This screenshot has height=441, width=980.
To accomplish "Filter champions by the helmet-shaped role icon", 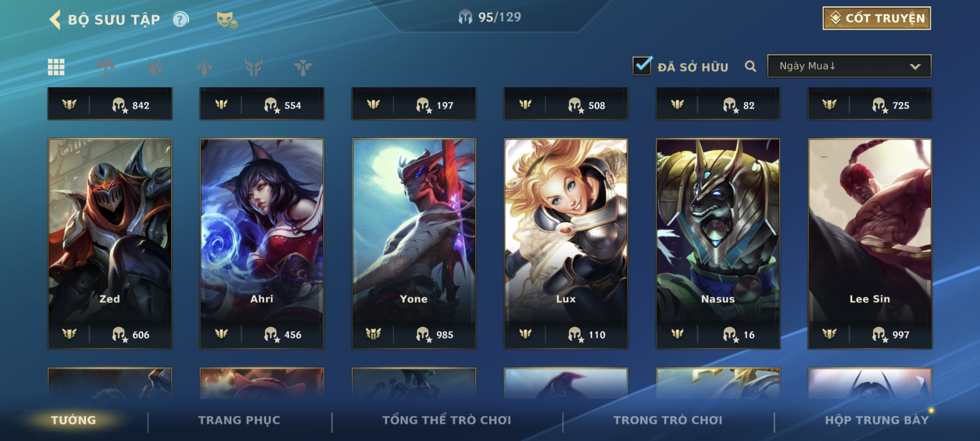I will tap(105, 67).
